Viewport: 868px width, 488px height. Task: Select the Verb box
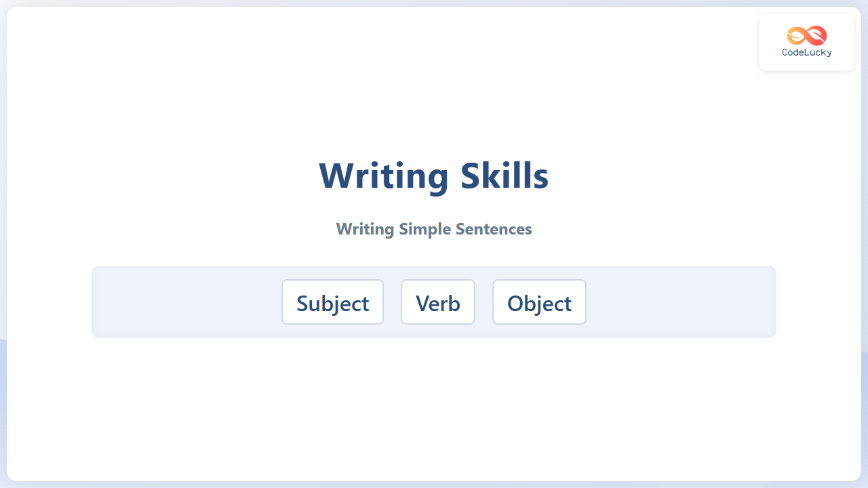click(437, 302)
